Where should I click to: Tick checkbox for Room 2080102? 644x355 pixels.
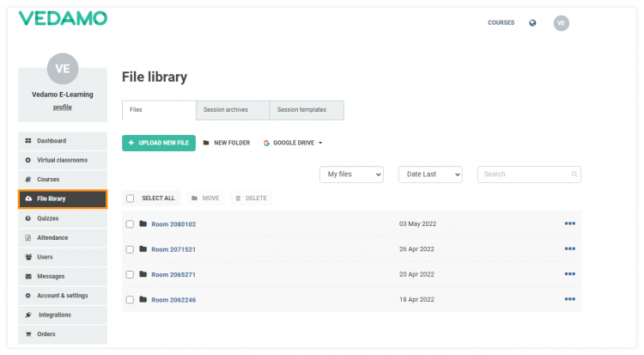(131, 224)
